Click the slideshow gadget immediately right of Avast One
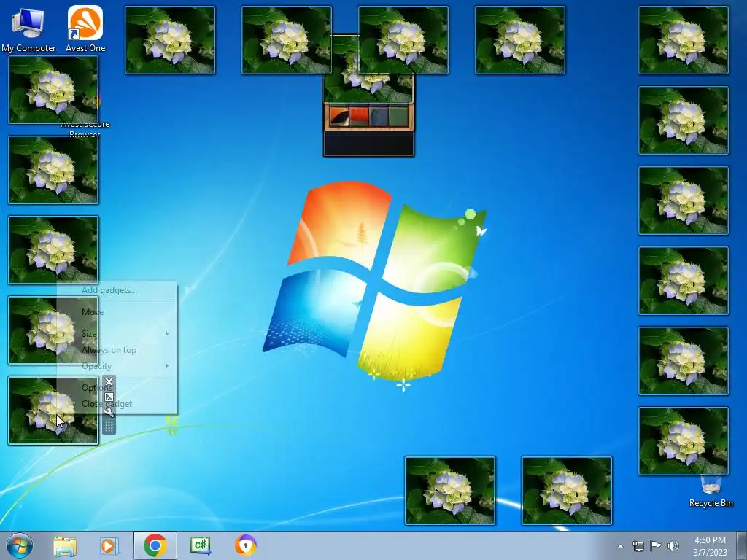747x560 pixels. point(169,40)
